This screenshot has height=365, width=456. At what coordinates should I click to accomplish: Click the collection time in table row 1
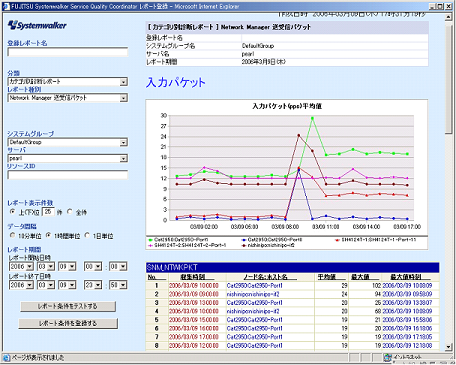click(193, 286)
